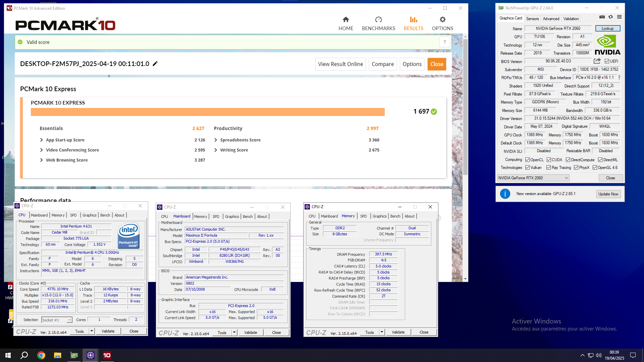
Task: Open the Socket #1 selection dropdown
Action: [x=57, y=320]
